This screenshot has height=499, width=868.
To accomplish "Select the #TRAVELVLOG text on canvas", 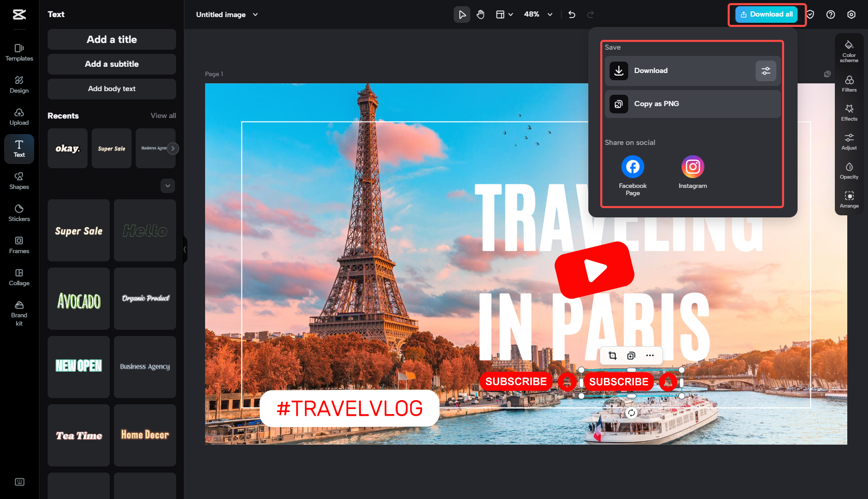I will coord(350,408).
